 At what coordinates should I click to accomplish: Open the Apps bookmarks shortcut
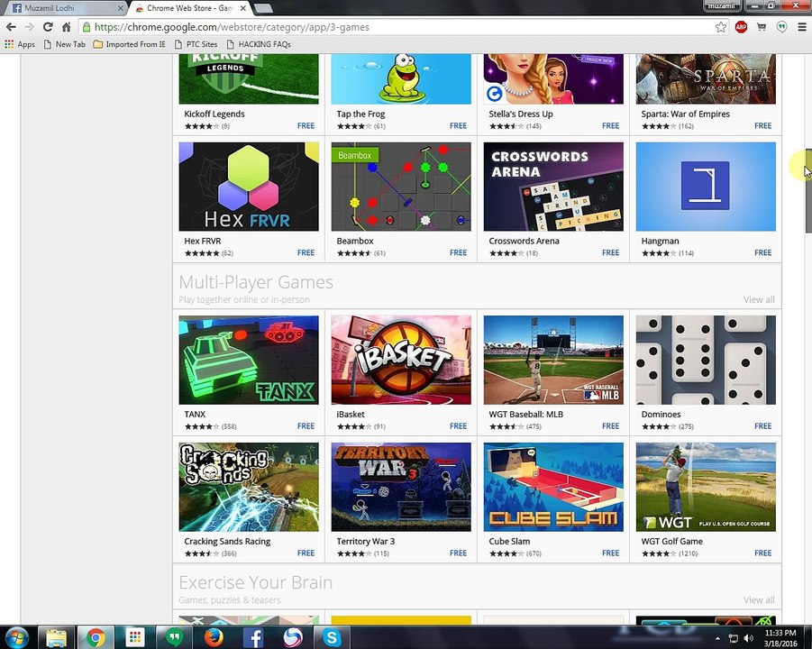tap(20, 44)
